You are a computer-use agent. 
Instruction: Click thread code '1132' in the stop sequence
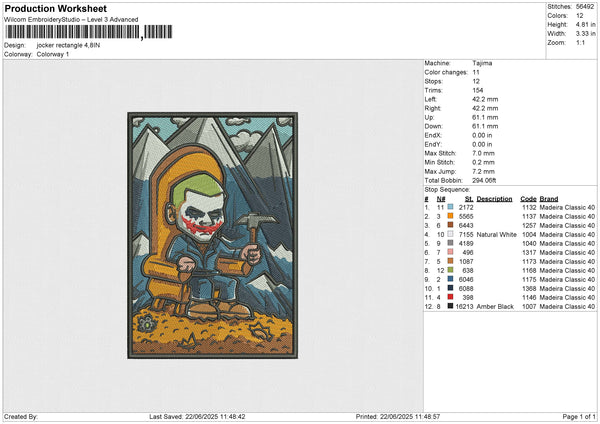click(529, 207)
